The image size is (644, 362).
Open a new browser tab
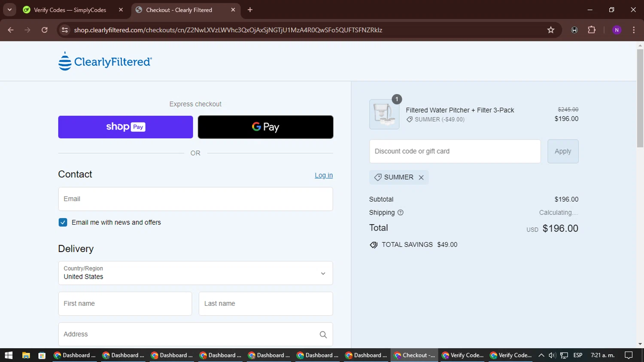point(250,10)
